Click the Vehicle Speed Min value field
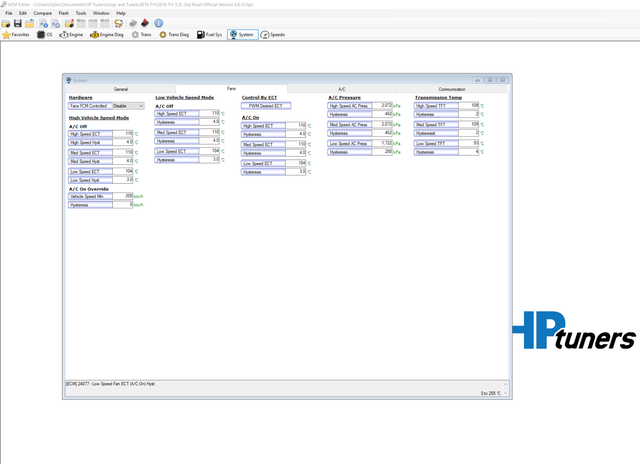Viewport: 640px width, 464px height. [x=123, y=196]
